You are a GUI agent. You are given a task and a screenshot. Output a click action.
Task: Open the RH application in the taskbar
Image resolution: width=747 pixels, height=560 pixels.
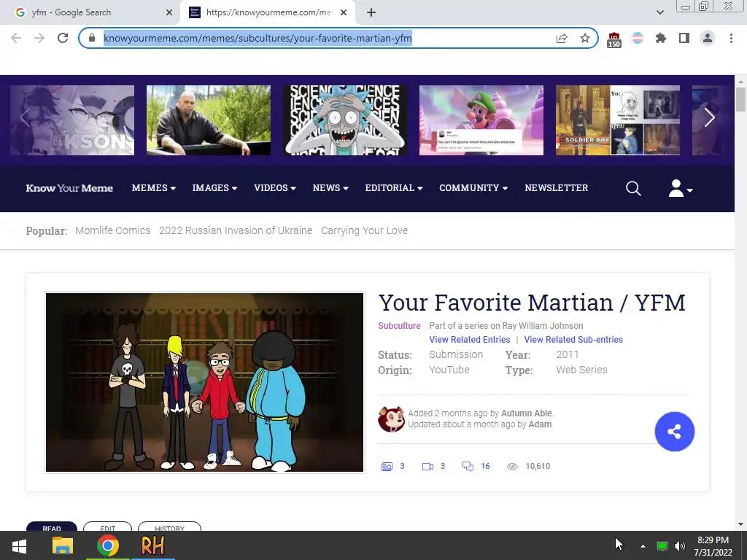click(x=153, y=545)
